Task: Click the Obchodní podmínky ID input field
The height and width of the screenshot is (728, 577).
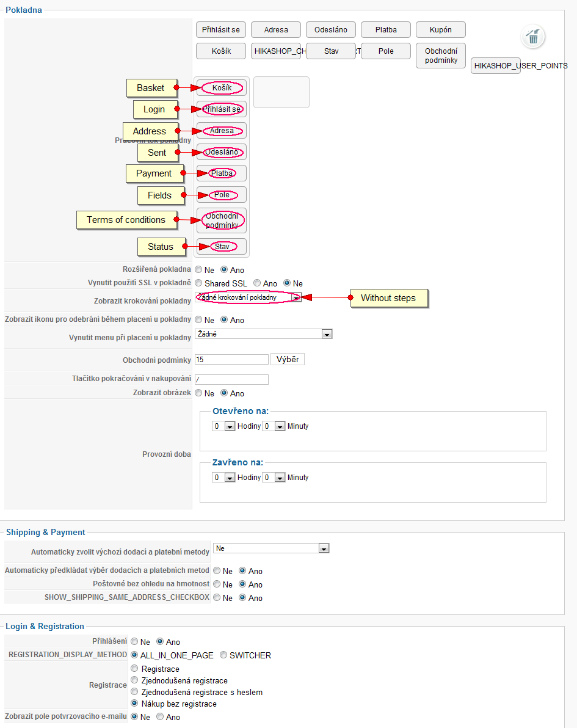Action: tap(231, 360)
